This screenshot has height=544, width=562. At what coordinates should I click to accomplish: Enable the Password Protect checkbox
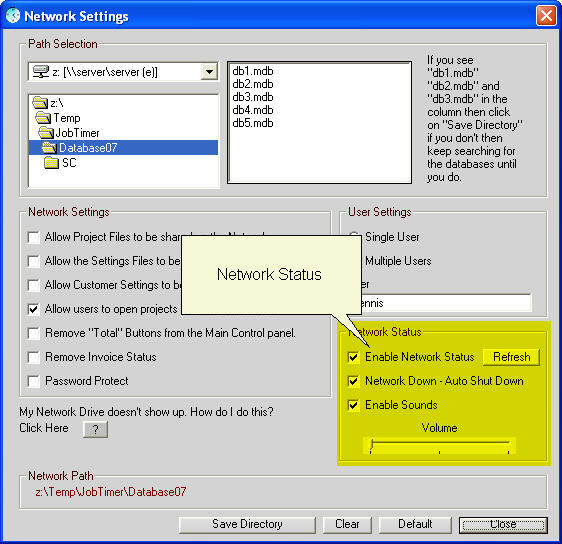[33, 381]
